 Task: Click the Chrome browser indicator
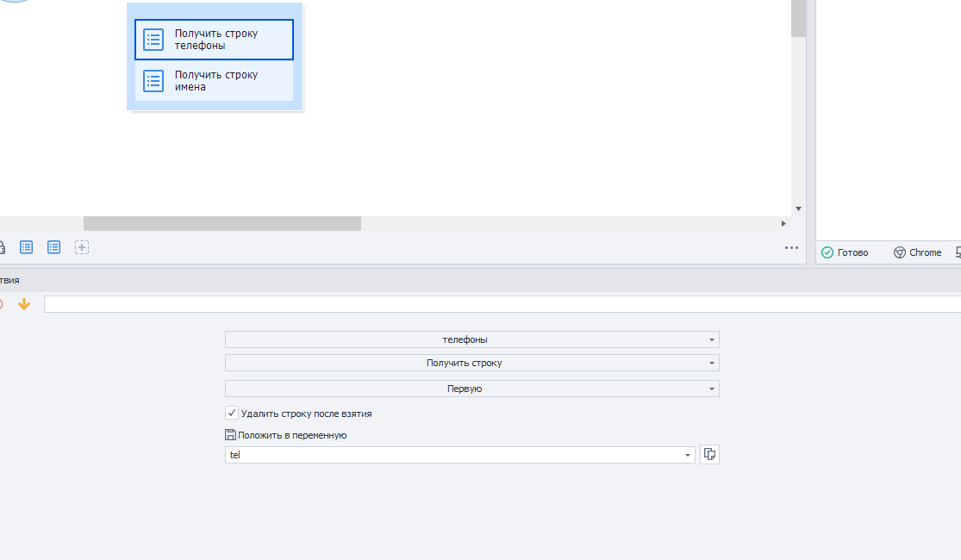coord(918,252)
